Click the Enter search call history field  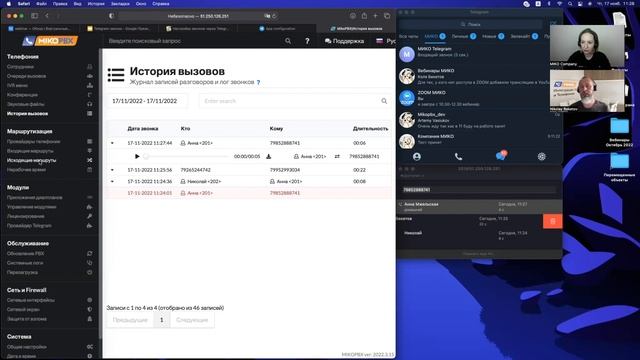coord(291,101)
